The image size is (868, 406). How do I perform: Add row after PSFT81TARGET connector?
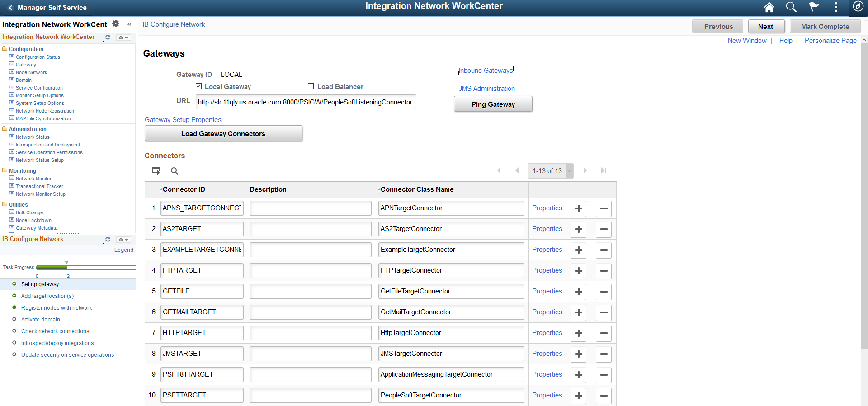[x=578, y=375]
